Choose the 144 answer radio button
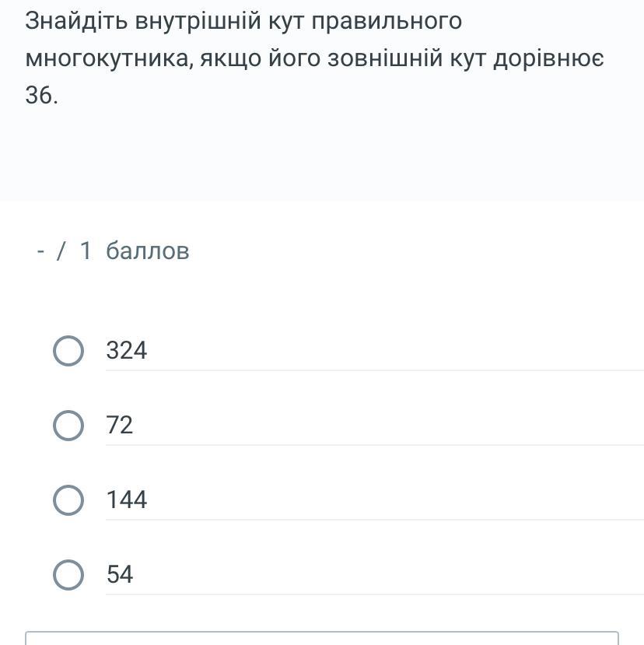Viewport: 644px width, 645px height. [68, 500]
